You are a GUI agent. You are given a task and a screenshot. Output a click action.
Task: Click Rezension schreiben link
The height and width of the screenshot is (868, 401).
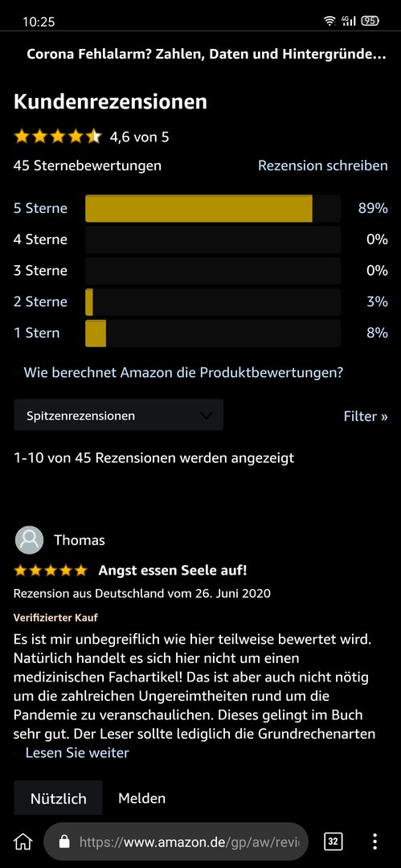pos(323,166)
